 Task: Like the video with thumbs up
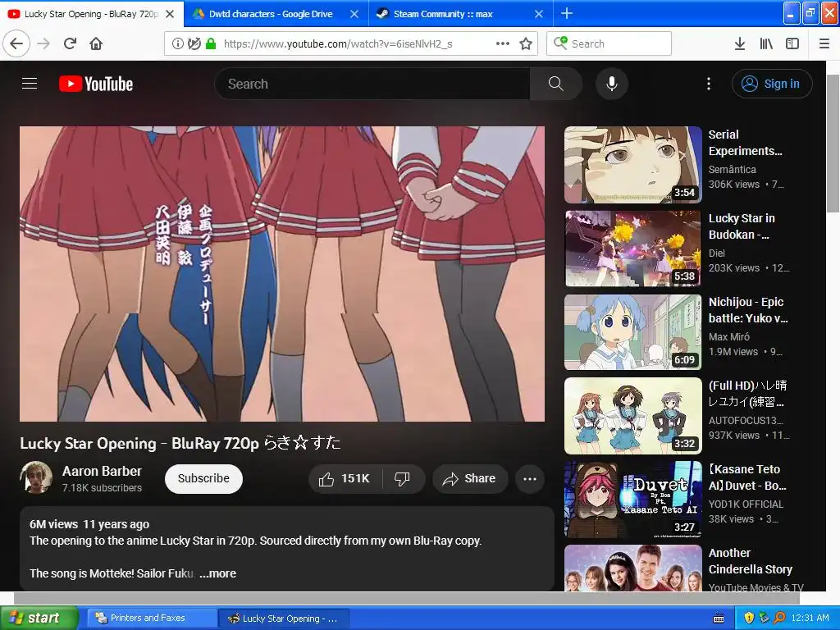coord(345,478)
